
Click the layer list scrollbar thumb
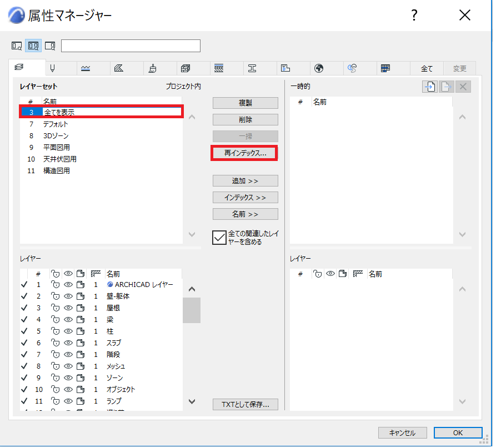[x=192, y=310]
